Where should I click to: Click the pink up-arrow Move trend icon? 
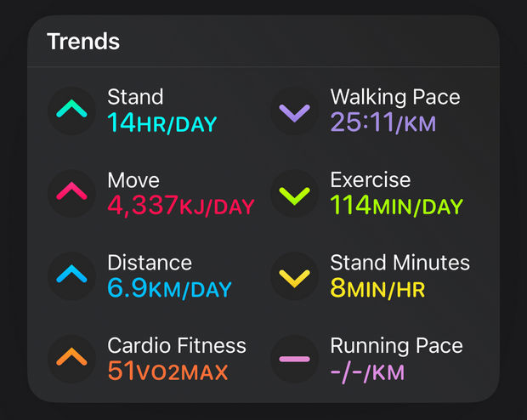pos(73,192)
